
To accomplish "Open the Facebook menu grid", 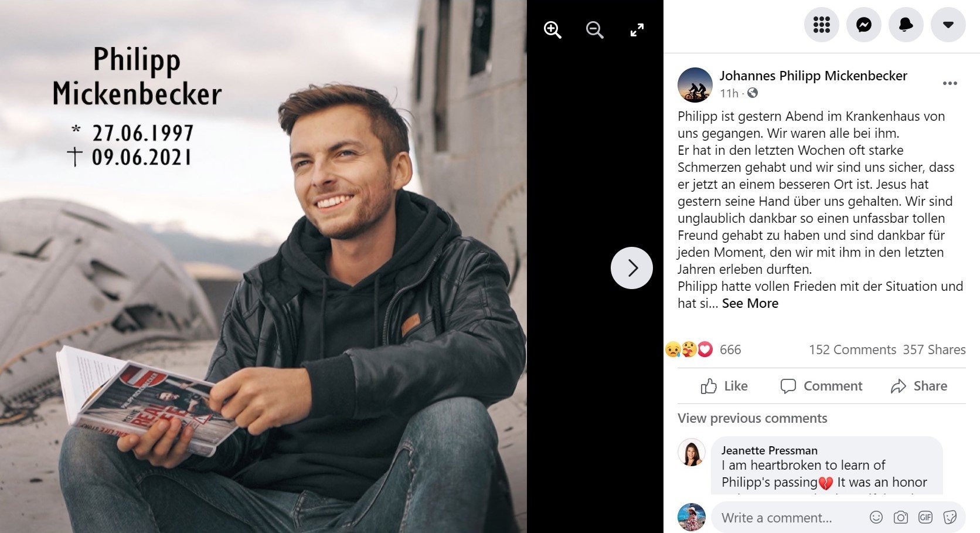I will coord(821,25).
